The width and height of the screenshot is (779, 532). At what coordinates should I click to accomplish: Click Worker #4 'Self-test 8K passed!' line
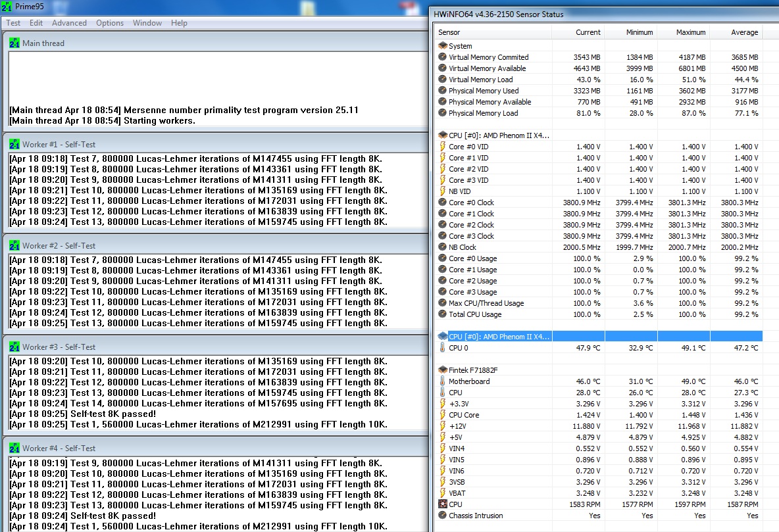[83, 516]
